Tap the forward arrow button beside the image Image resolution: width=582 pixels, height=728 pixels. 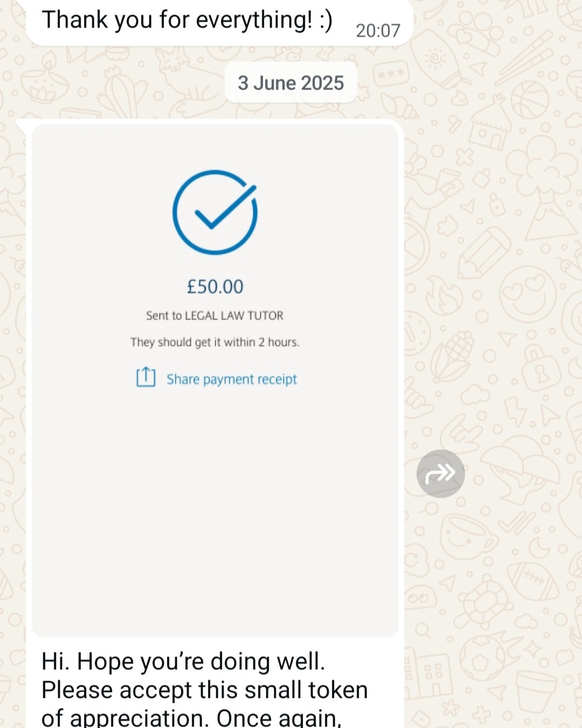point(440,473)
